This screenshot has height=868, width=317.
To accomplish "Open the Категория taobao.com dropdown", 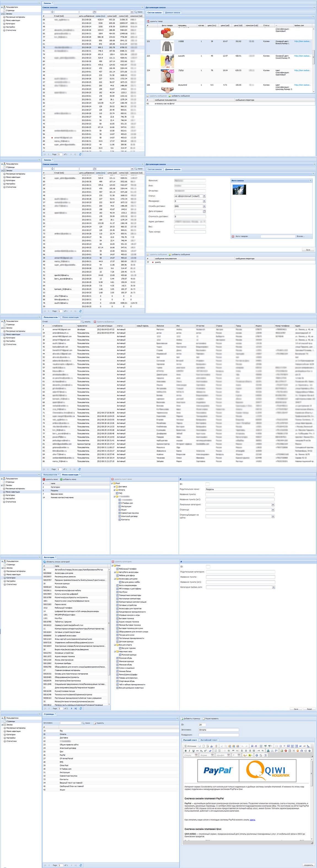I will click(273, 587).
